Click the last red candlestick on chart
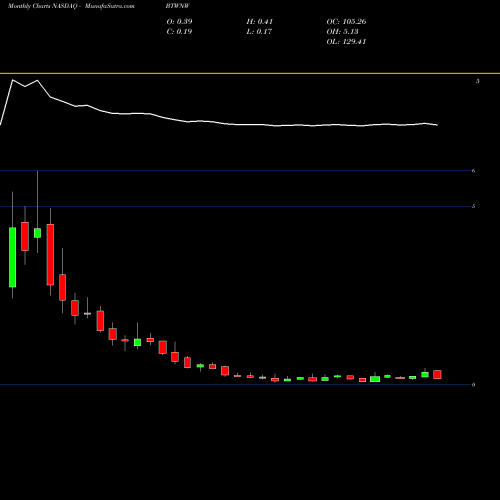The image size is (500, 500). click(x=437, y=374)
